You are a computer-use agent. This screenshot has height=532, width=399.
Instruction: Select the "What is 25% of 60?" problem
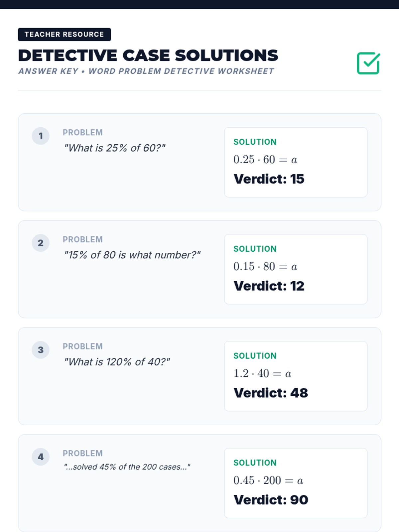pos(115,148)
